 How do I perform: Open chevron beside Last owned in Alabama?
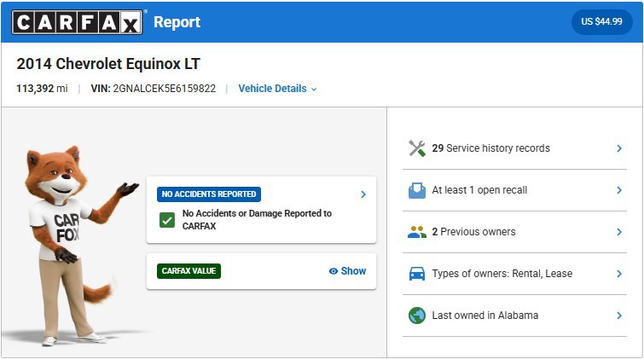[x=619, y=316]
